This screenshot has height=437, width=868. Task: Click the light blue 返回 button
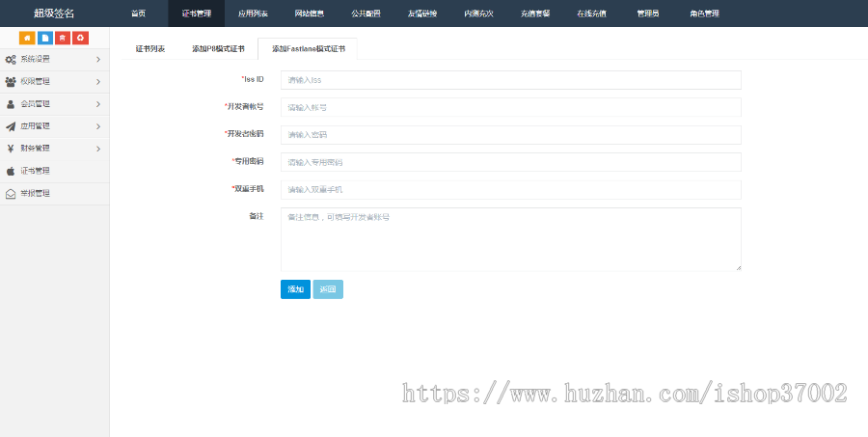(328, 289)
